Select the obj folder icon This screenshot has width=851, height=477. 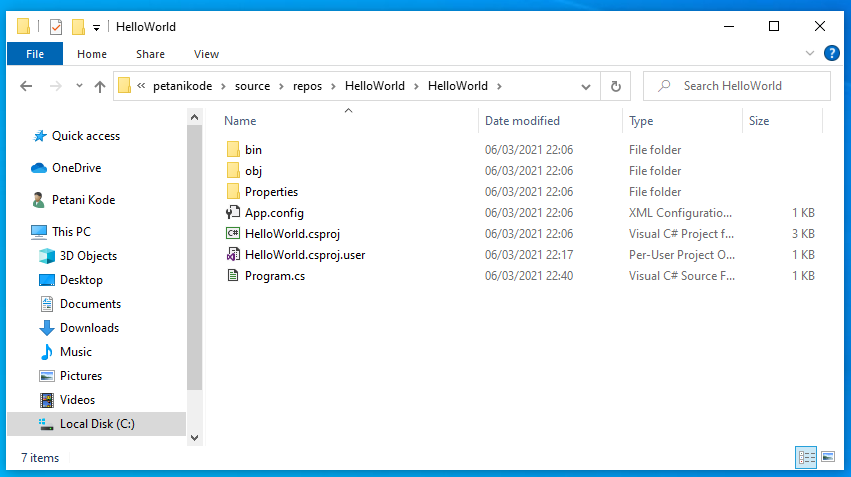(x=233, y=170)
